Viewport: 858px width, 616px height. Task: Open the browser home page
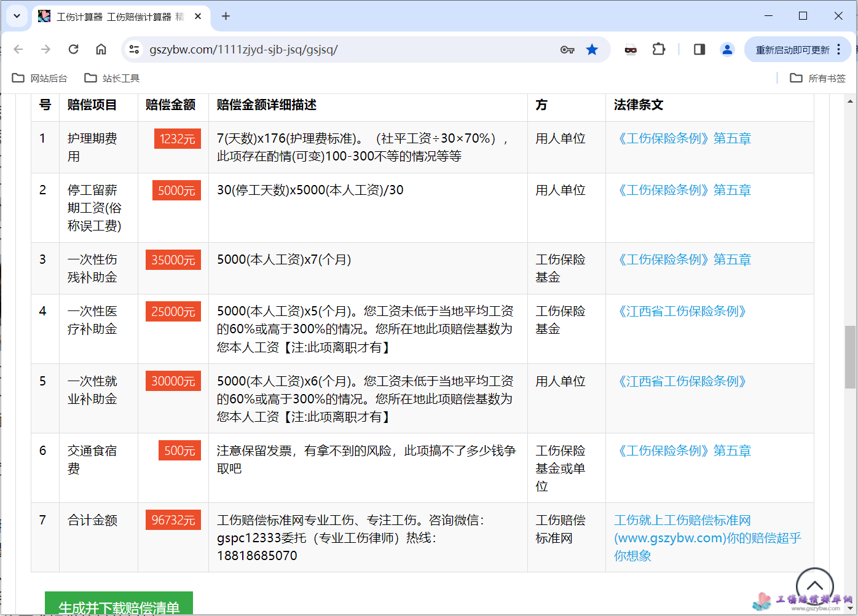pos(101,49)
